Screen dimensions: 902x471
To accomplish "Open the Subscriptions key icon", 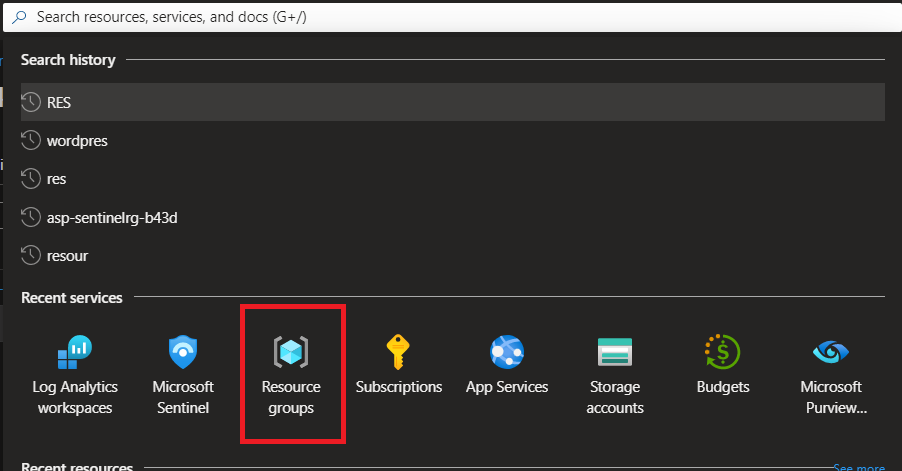I will [x=398, y=352].
